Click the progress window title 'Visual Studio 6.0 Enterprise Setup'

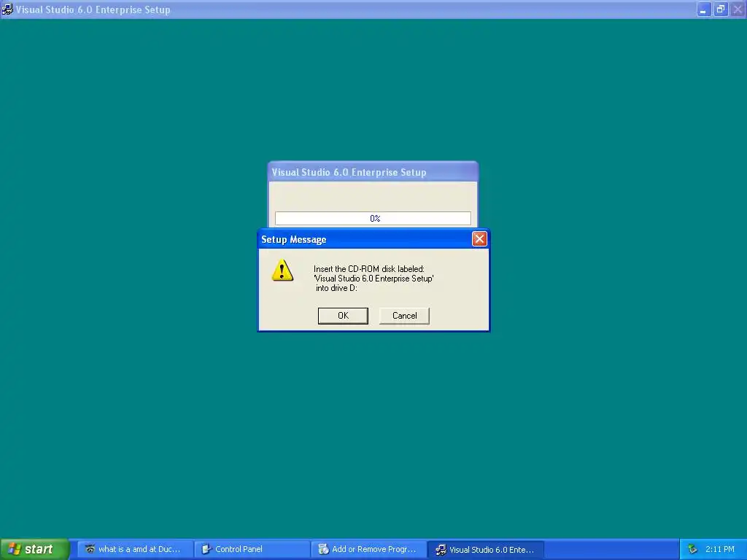click(x=349, y=172)
